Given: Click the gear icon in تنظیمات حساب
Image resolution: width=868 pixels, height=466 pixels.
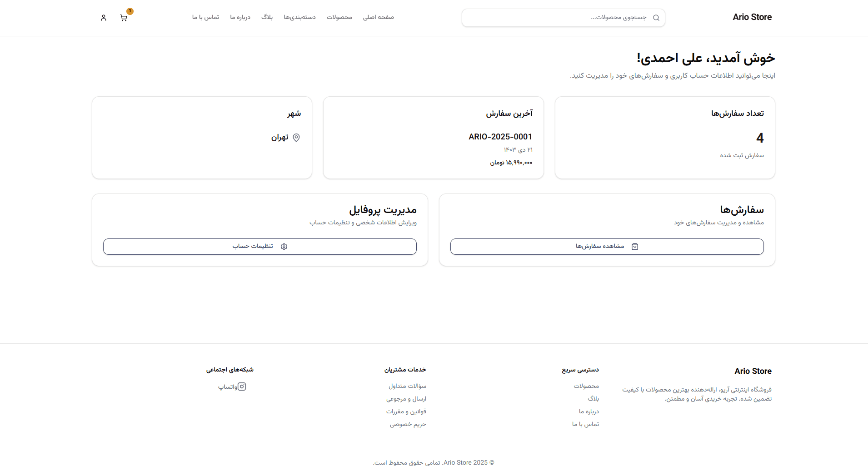Looking at the screenshot, I should [x=284, y=247].
